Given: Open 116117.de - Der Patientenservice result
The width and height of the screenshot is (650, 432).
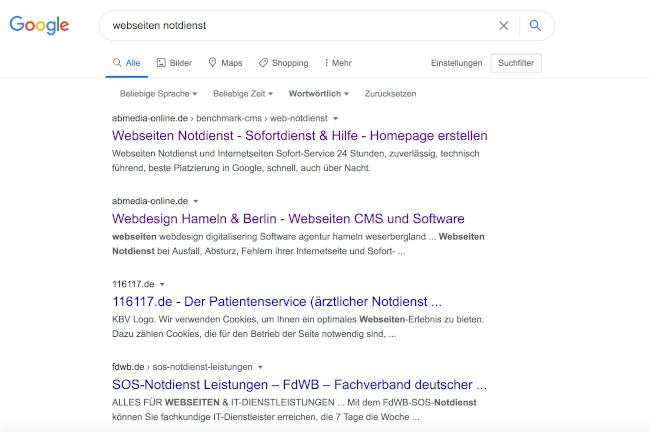Looking at the screenshot, I should click(x=277, y=301).
